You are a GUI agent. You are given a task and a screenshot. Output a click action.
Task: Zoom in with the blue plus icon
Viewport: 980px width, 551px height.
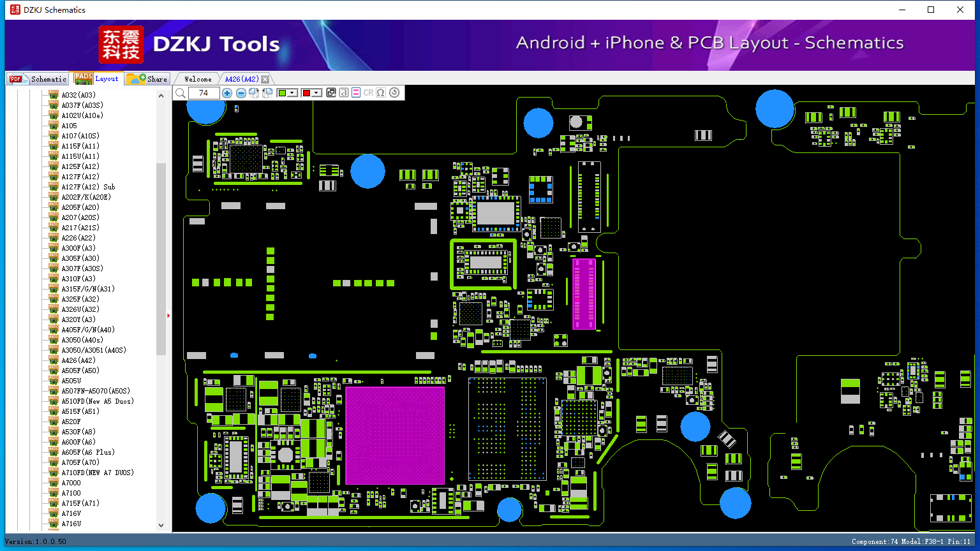[227, 92]
